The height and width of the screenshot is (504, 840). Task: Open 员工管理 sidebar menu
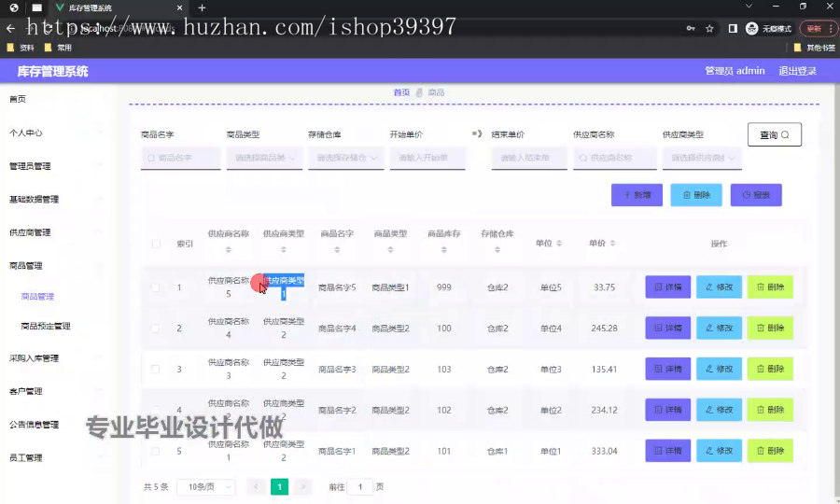56,458
